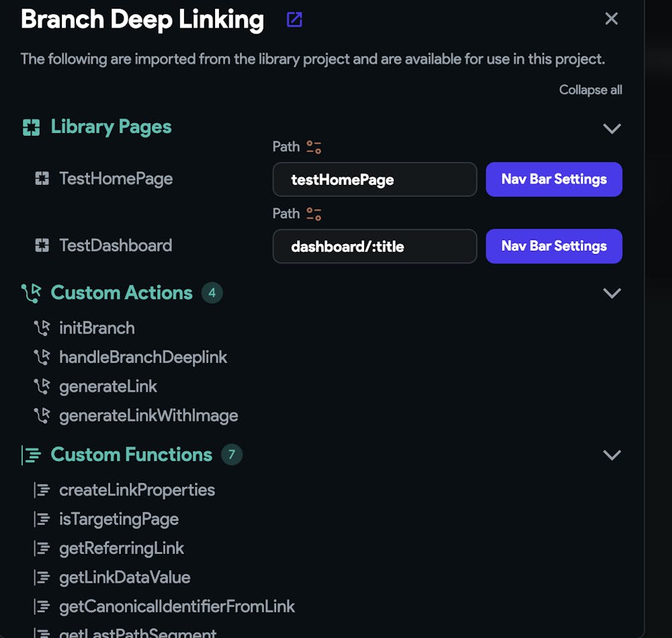Collapse the Custom Functions section chevron

(612, 455)
